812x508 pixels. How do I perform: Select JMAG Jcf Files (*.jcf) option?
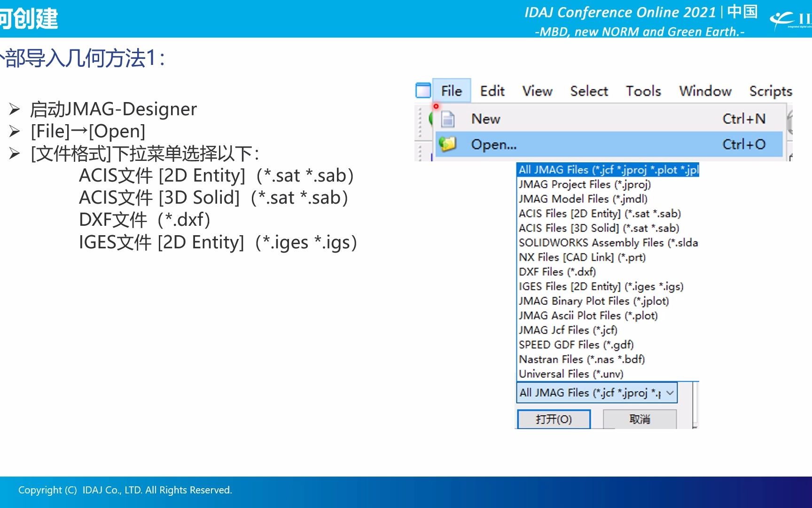(x=608, y=330)
